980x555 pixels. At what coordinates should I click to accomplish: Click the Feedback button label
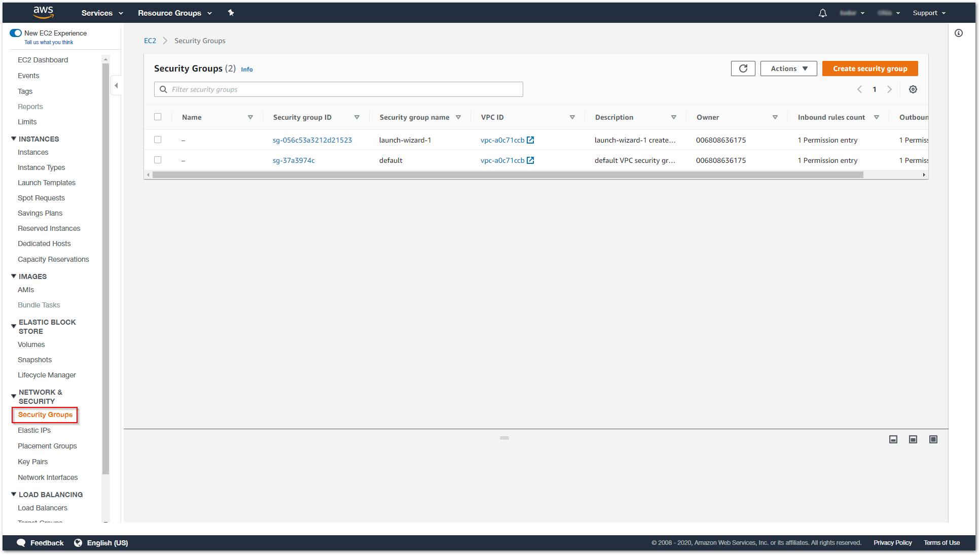(x=47, y=543)
